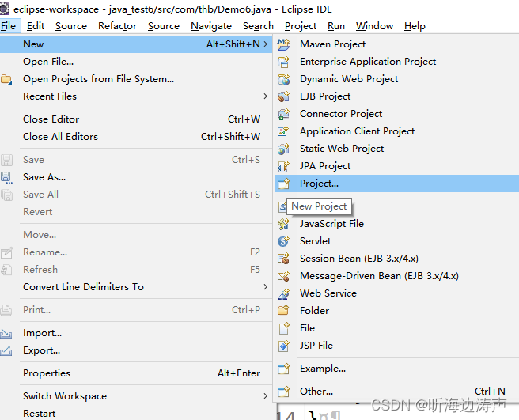Click the Connector Project icon
The height and width of the screenshot is (420, 519).
[283, 114]
